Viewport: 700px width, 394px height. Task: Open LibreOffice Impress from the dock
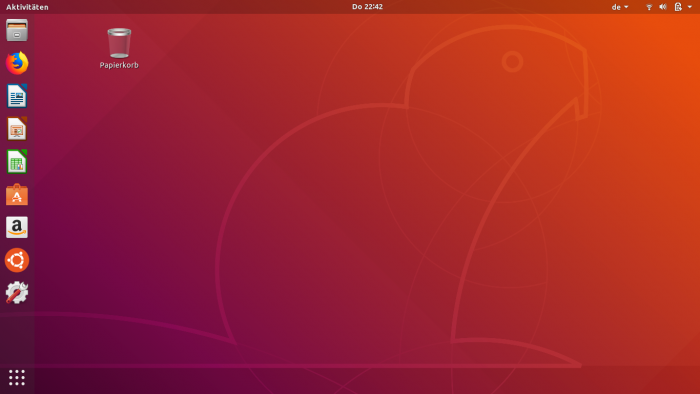tap(17, 129)
